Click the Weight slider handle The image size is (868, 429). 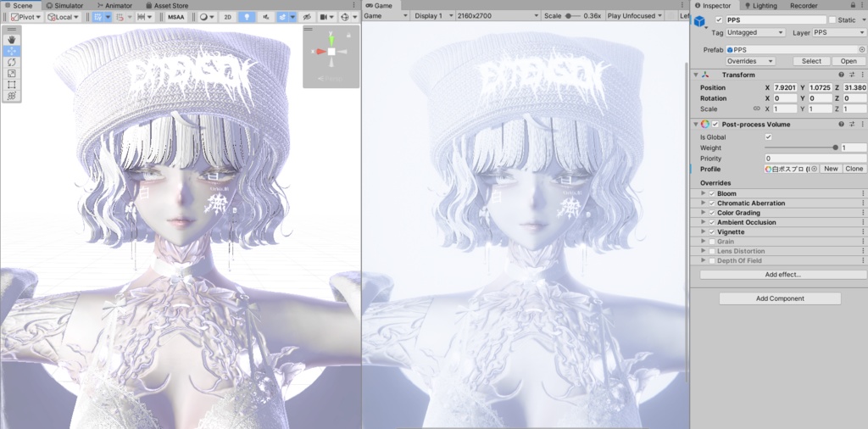pyautogui.click(x=835, y=148)
